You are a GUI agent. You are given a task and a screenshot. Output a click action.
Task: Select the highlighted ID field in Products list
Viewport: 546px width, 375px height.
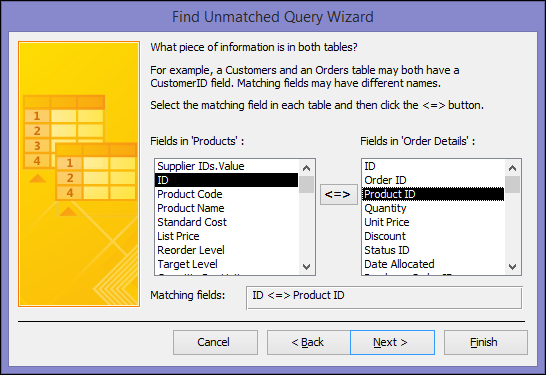pyautogui.click(x=227, y=180)
